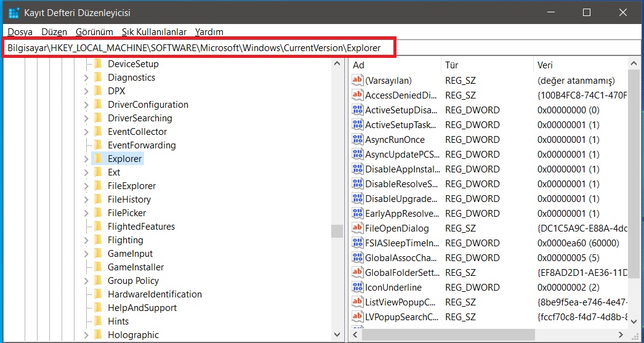Expand the Diagnostics key
Viewport: 644px width, 343px height.
click(86, 78)
